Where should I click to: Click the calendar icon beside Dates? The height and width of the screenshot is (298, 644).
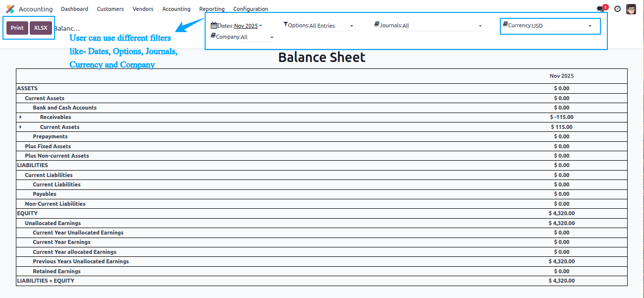(214, 25)
